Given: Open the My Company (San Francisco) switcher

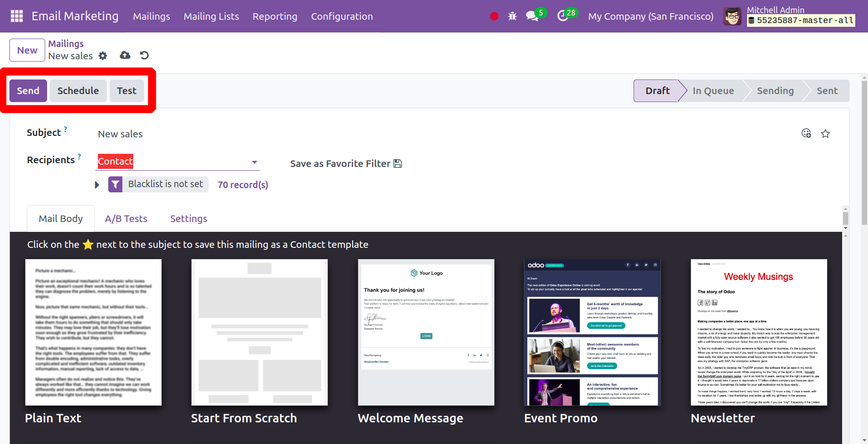Looking at the screenshot, I should pyautogui.click(x=651, y=16).
